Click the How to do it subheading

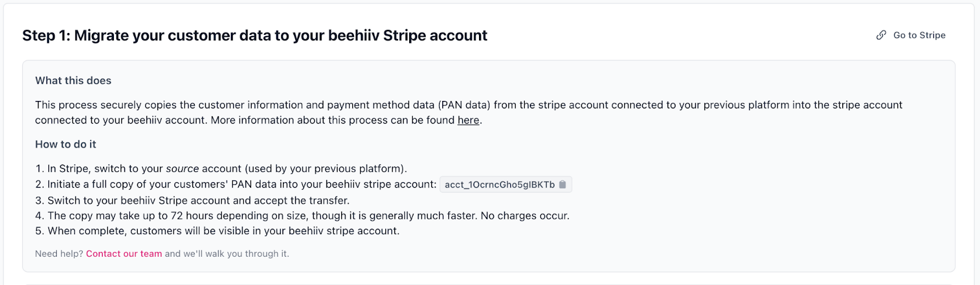(x=66, y=144)
